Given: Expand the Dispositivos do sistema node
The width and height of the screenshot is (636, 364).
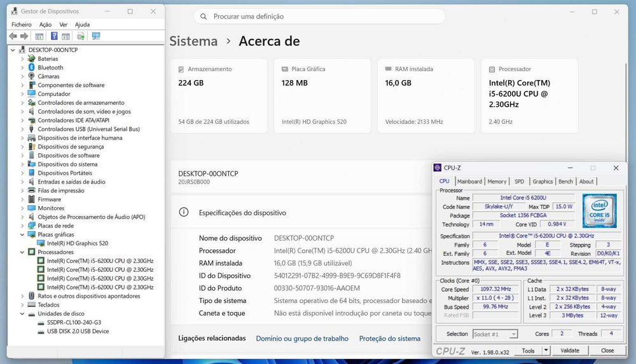Looking at the screenshot, I should (22, 164).
